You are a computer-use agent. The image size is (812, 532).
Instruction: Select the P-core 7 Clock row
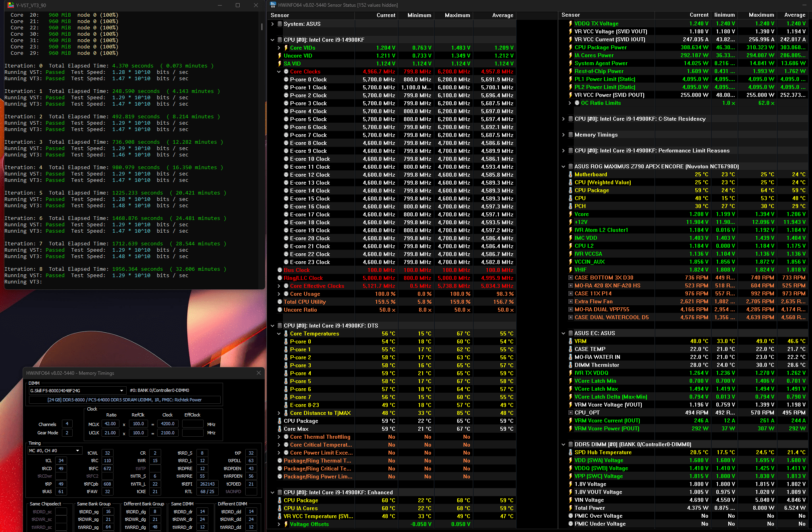tap(392, 135)
